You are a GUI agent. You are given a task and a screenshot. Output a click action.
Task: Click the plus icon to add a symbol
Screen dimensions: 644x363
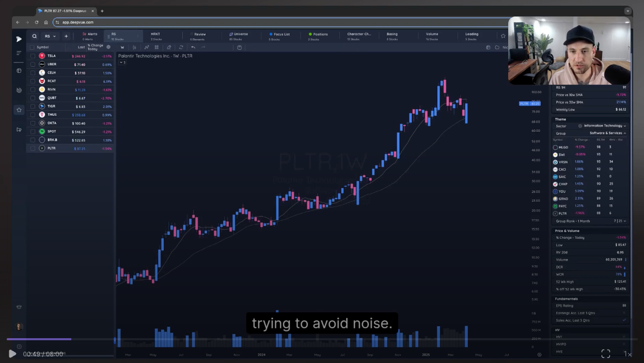66,36
